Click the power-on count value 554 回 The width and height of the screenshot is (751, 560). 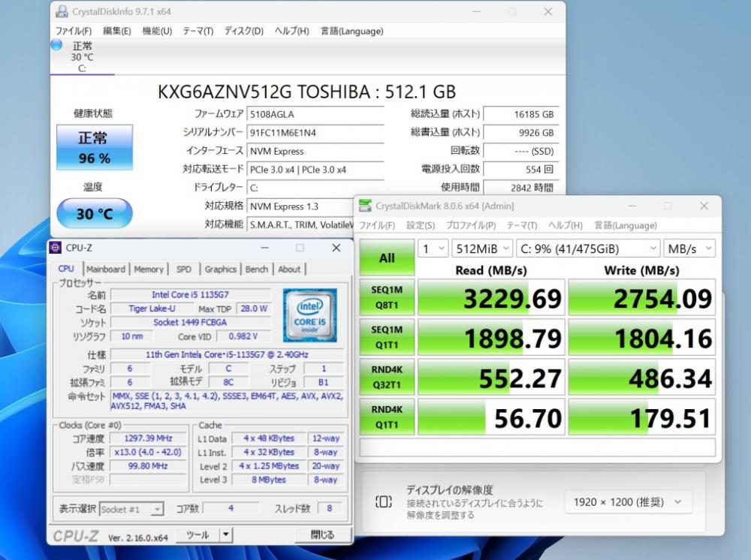[x=520, y=170]
